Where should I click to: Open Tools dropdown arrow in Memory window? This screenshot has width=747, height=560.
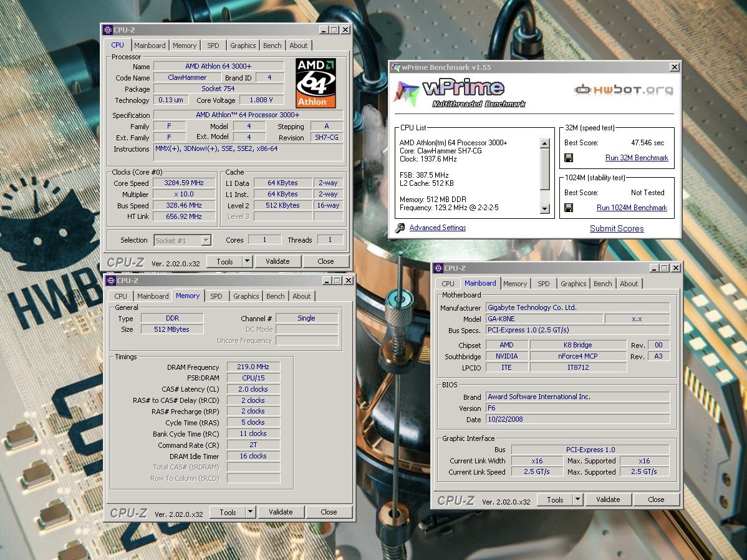click(250, 512)
